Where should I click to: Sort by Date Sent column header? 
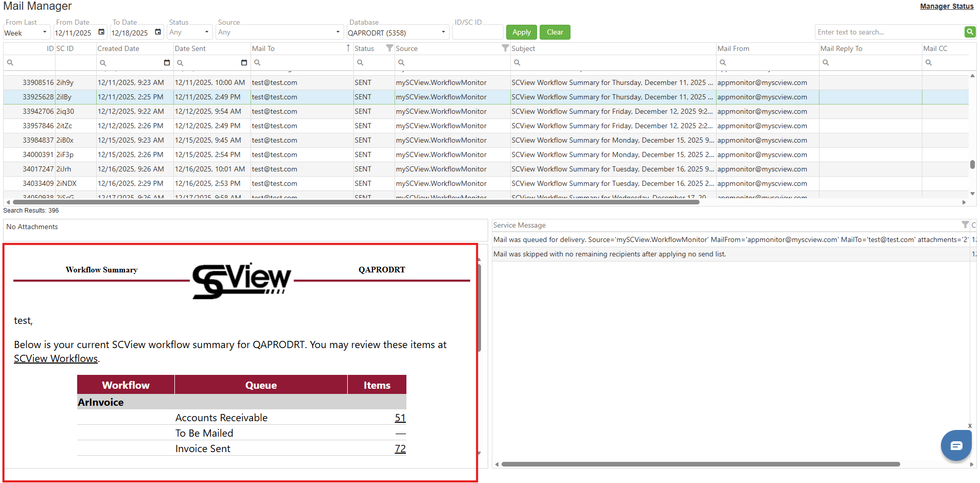pos(190,48)
